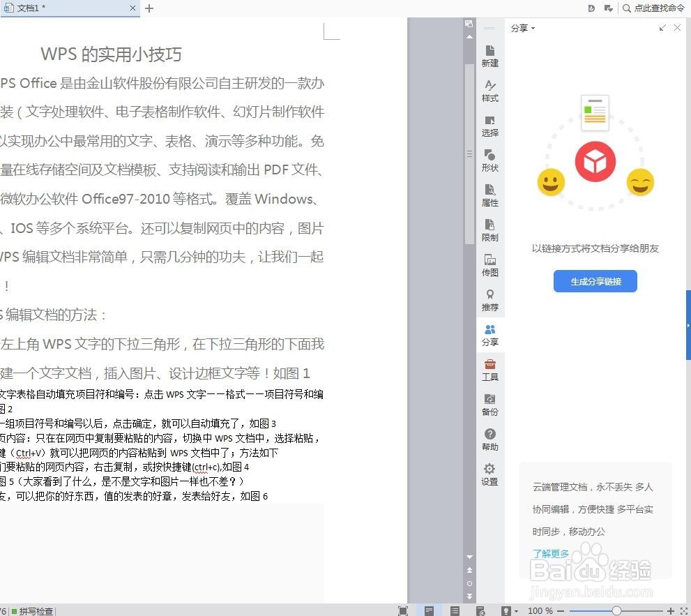Image resolution: width=691 pixels, height=616 pixels.
Task: Click the line containing 'Office97-2010 等格式'
Action: pos(159,199)
